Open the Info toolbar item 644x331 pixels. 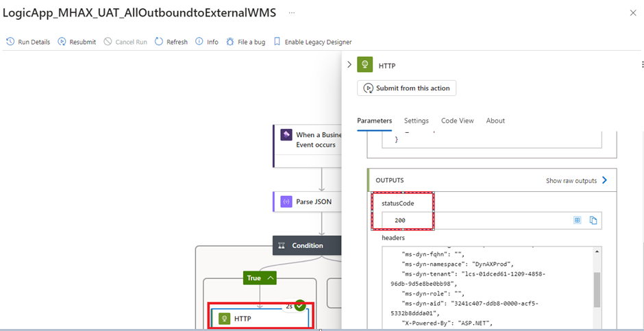(207, 42)
